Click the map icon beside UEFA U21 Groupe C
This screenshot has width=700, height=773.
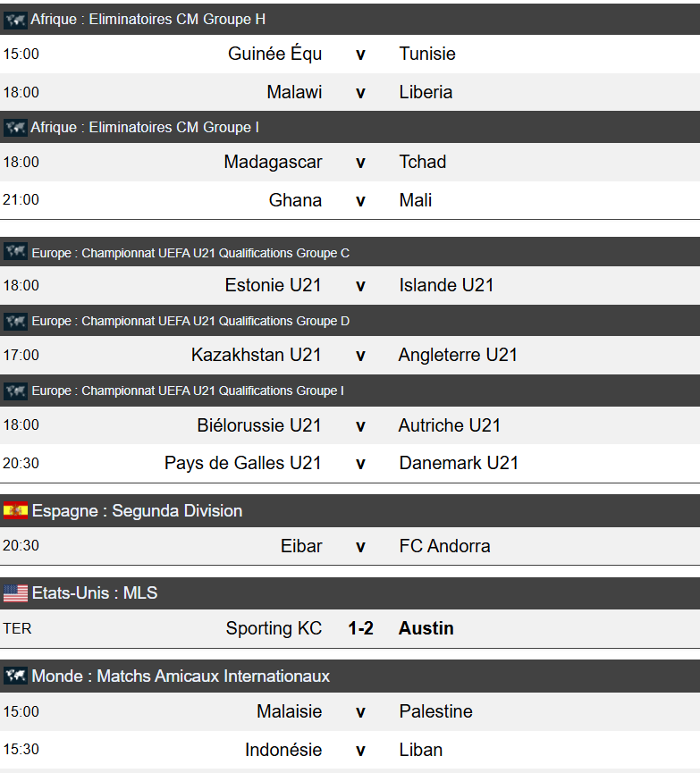(x=15, y=252)
